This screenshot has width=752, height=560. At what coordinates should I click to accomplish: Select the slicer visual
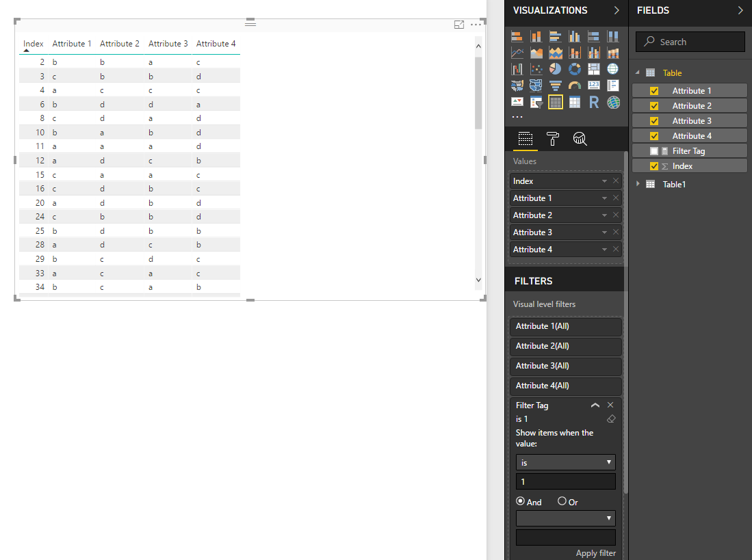click(x=536, y=102)
